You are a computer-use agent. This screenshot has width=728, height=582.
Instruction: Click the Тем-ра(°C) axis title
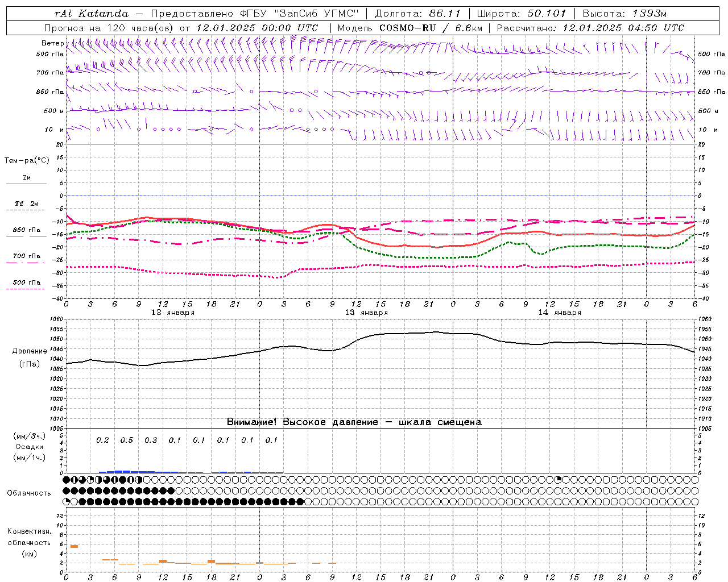click(x=27, y=161)
